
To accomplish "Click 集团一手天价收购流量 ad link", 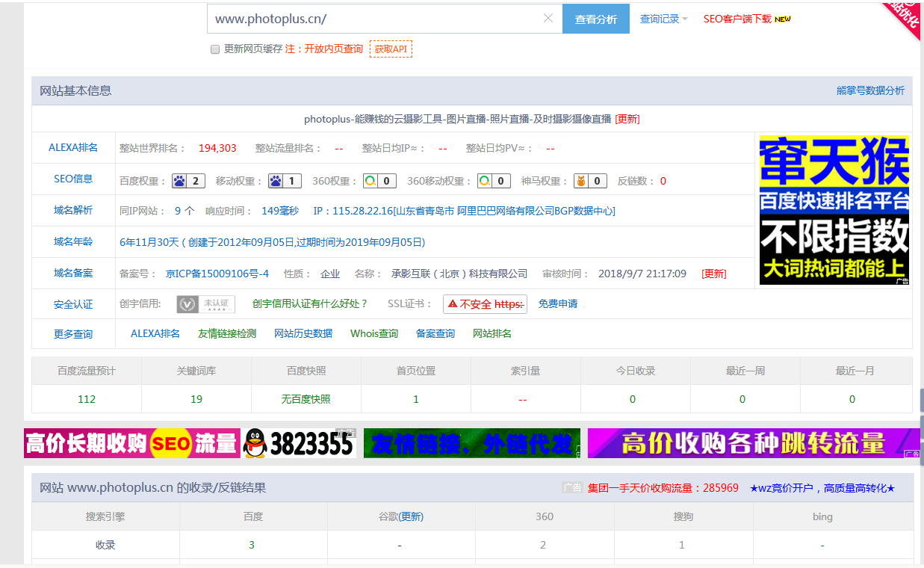I will (663, 488).
